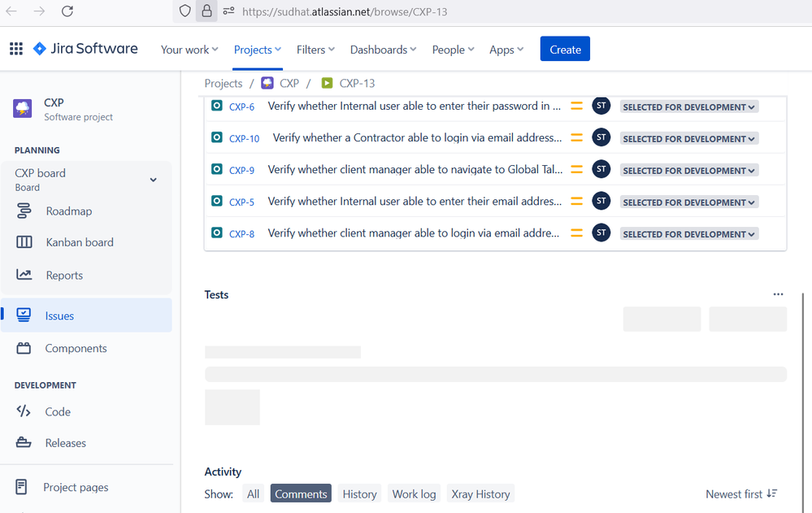Click the Jira Software logo
The height and width of the screenshot is (513, 812).
click(x=85, y=49)
